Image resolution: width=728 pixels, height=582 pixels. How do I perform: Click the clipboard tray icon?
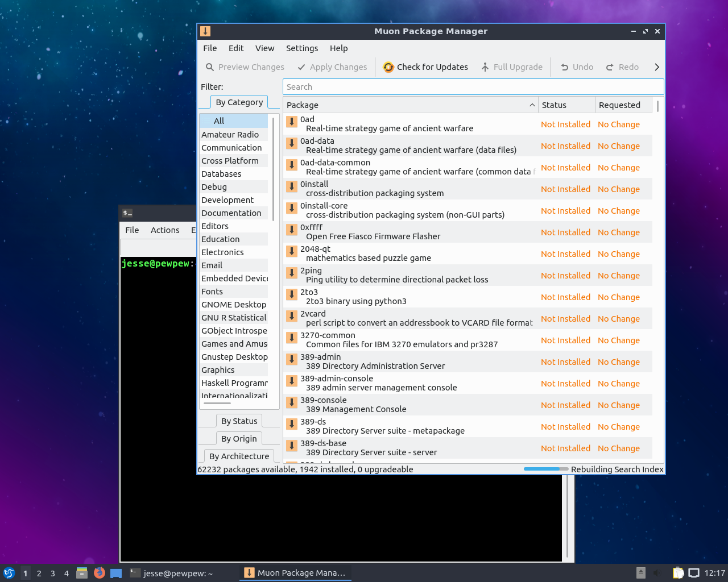click(678, 573)
